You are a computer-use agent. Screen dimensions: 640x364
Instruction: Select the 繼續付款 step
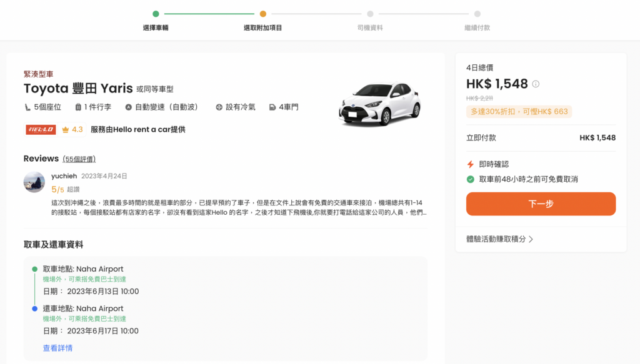(x=477, y=27)
